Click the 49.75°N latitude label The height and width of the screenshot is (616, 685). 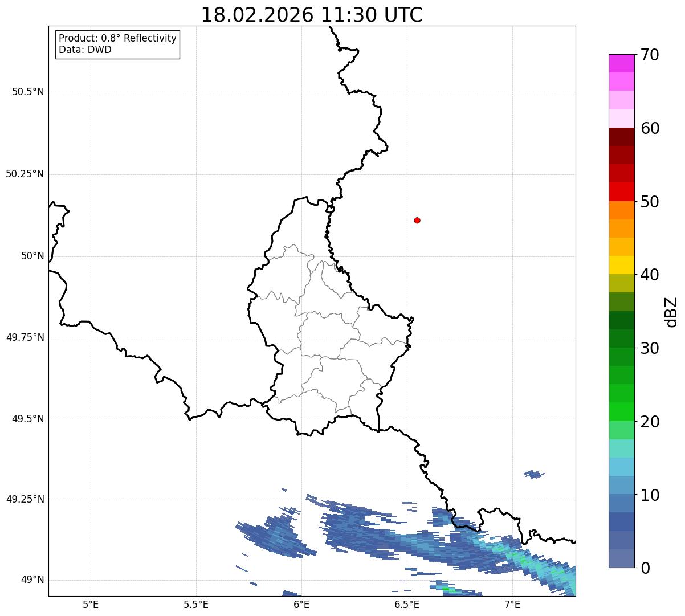[25, 337]
